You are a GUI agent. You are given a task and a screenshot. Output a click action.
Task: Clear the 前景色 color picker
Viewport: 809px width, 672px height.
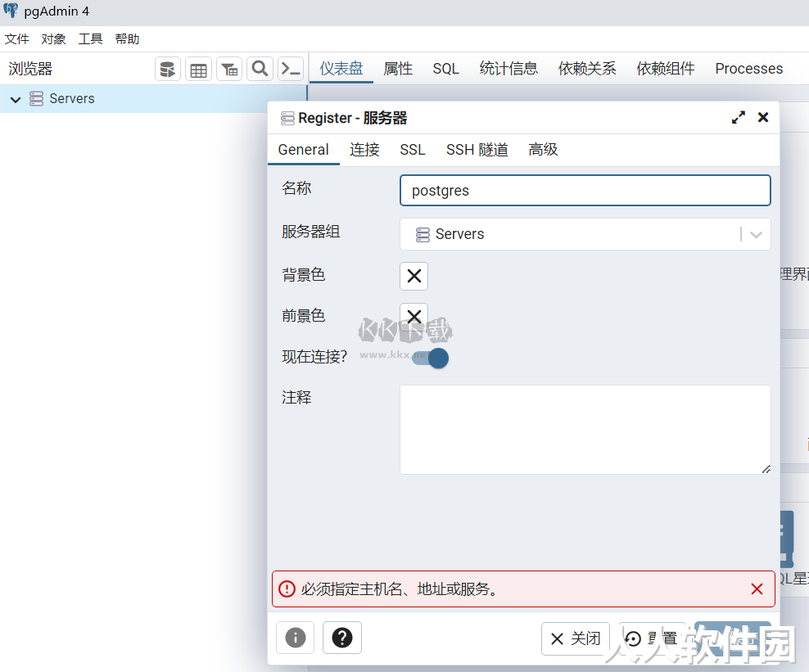pyautogui.click(x=414, y=316)
